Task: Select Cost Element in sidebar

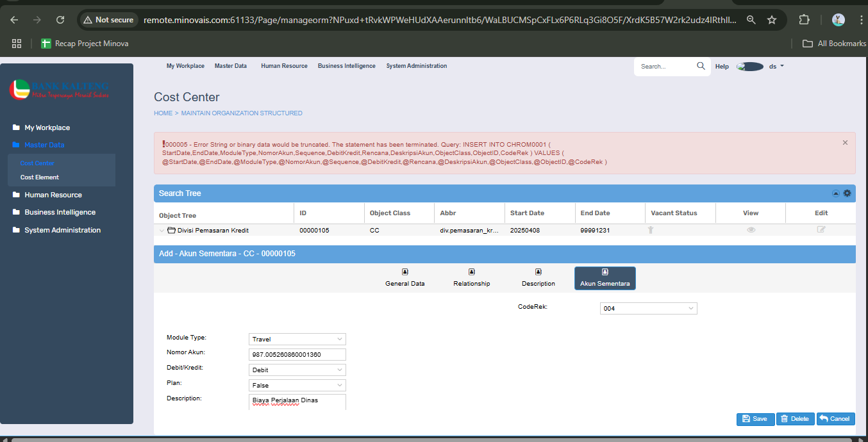Action: [40, 177]
